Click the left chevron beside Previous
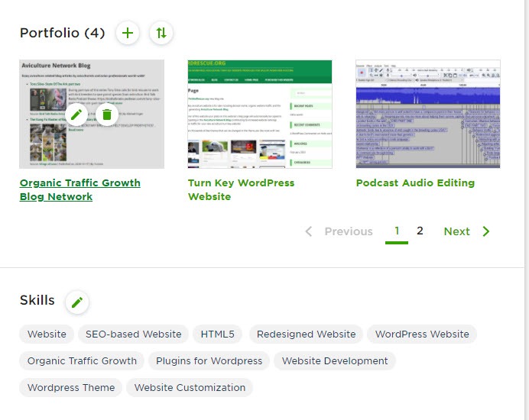This screenshot has height=420, width=529. tap(308, 231)
